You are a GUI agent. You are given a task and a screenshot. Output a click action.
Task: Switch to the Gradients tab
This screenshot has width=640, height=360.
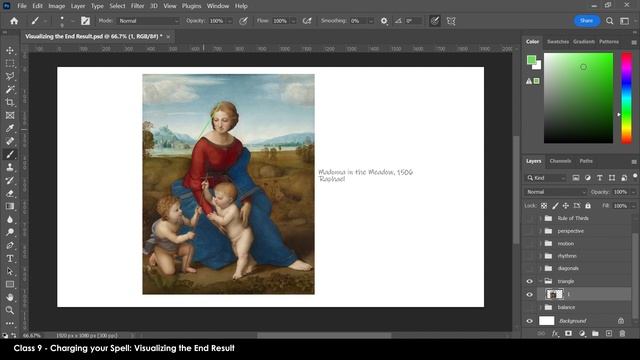coord(584,42)
